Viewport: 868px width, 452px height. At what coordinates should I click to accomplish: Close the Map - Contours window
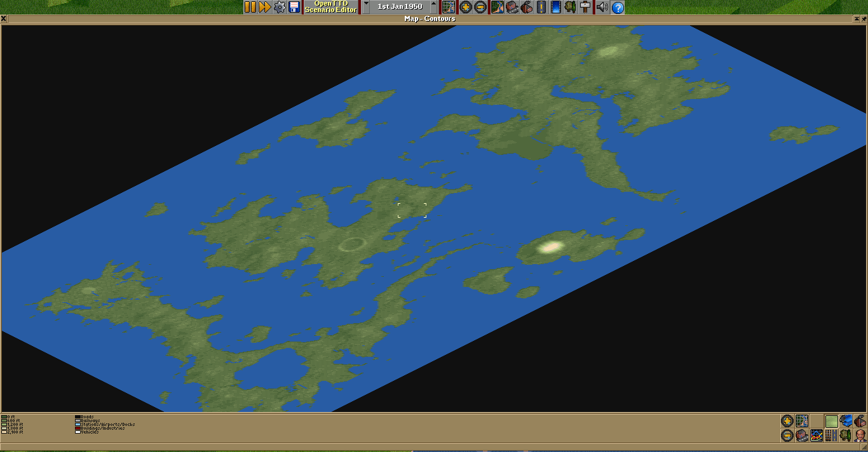(4, 19)
